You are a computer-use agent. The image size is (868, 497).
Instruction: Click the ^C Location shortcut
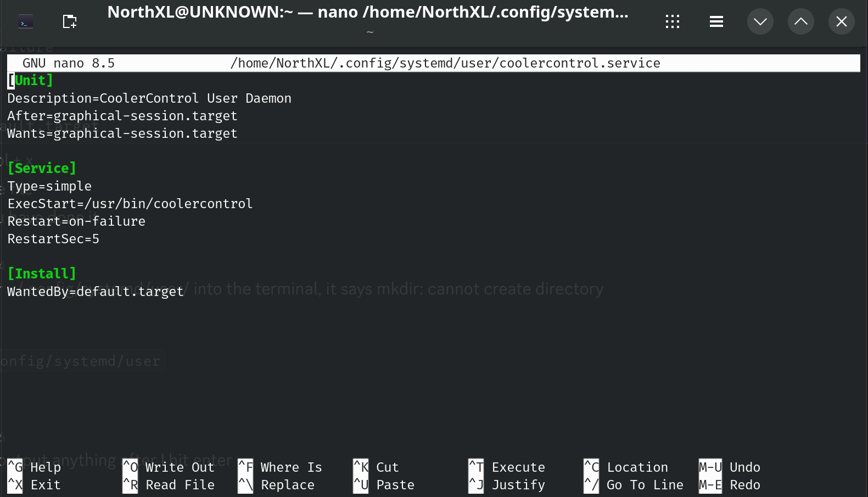click(626, 467)
